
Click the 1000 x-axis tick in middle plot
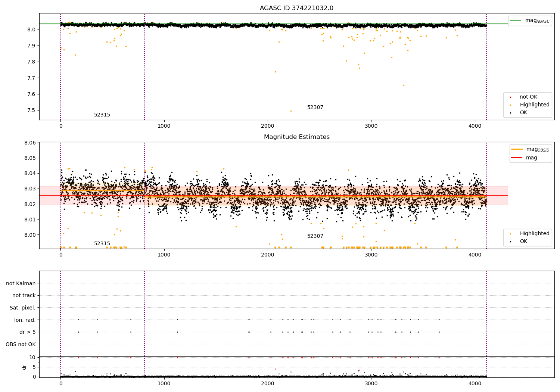pos(164,255)
